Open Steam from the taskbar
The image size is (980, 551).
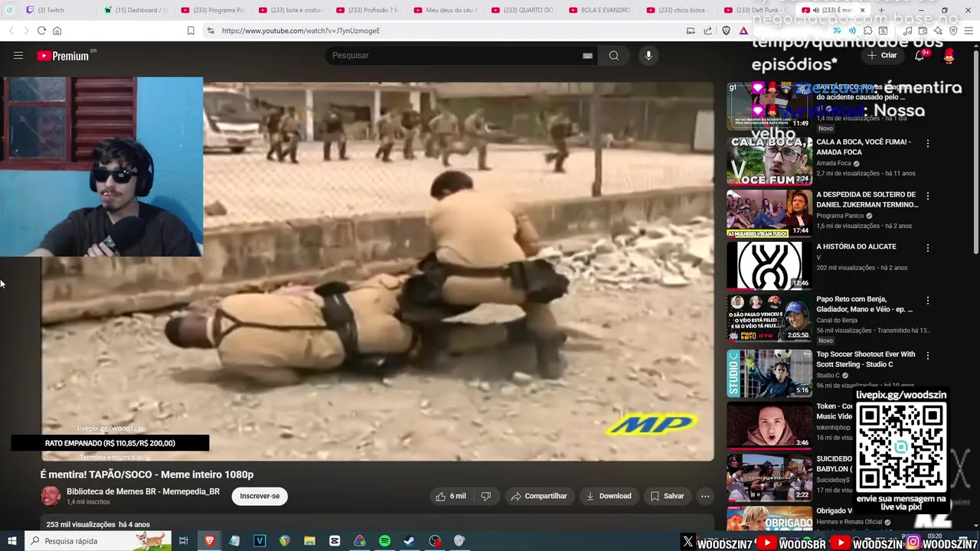pos(410,541)
